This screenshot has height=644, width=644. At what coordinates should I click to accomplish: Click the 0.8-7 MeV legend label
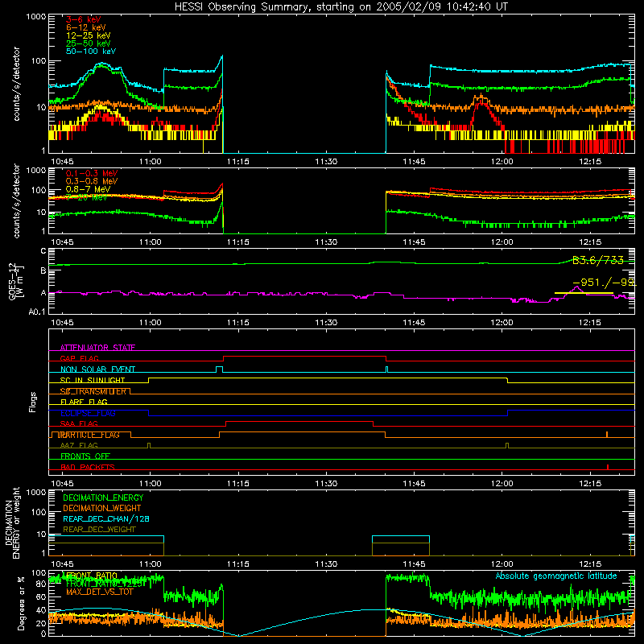(x=88, y=189)
